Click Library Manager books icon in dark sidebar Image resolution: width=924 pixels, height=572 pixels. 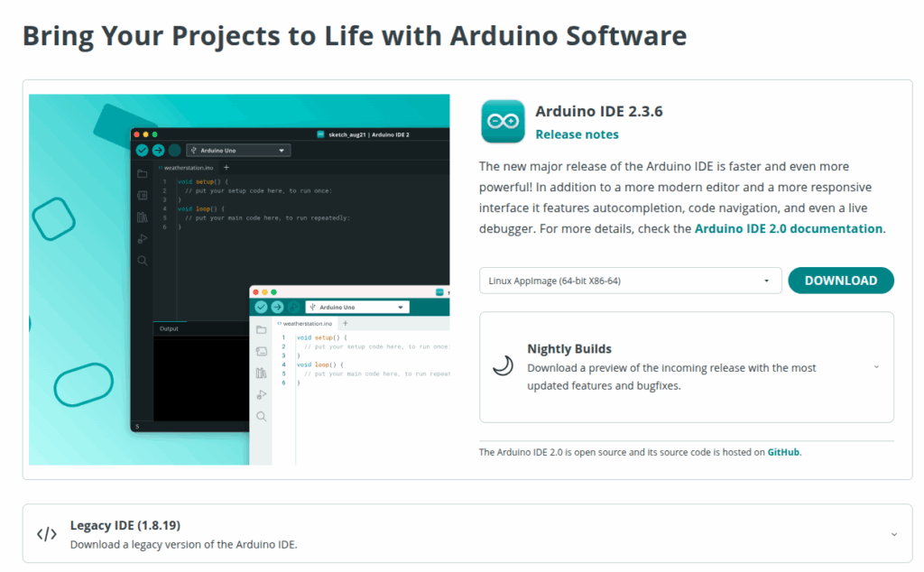(x=142, y=217)
